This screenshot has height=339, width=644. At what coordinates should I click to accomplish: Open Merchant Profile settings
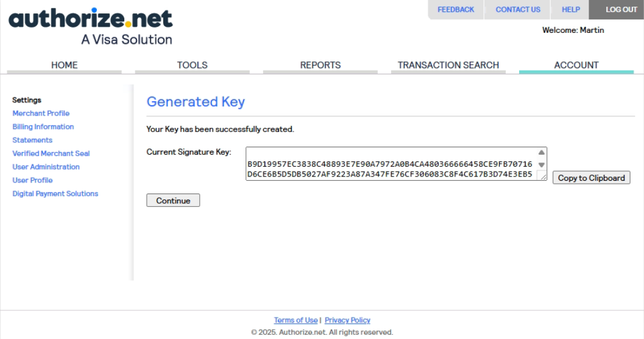(41, 113)
